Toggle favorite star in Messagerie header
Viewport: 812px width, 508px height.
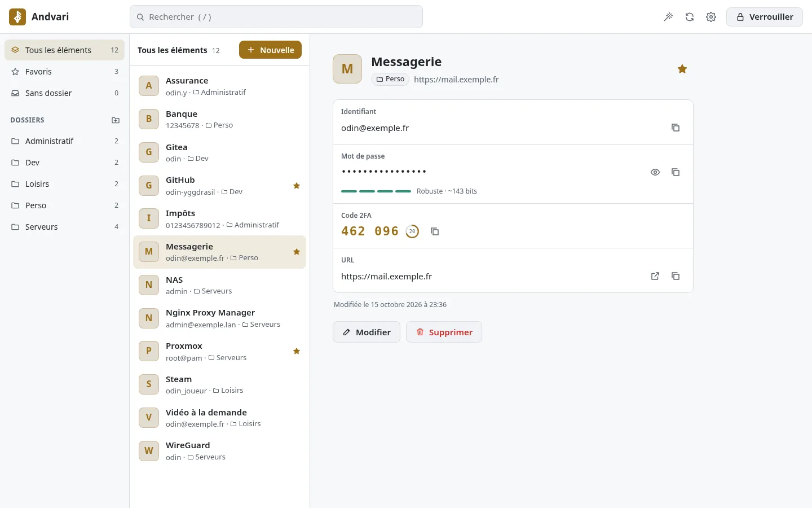click(682, 69)
